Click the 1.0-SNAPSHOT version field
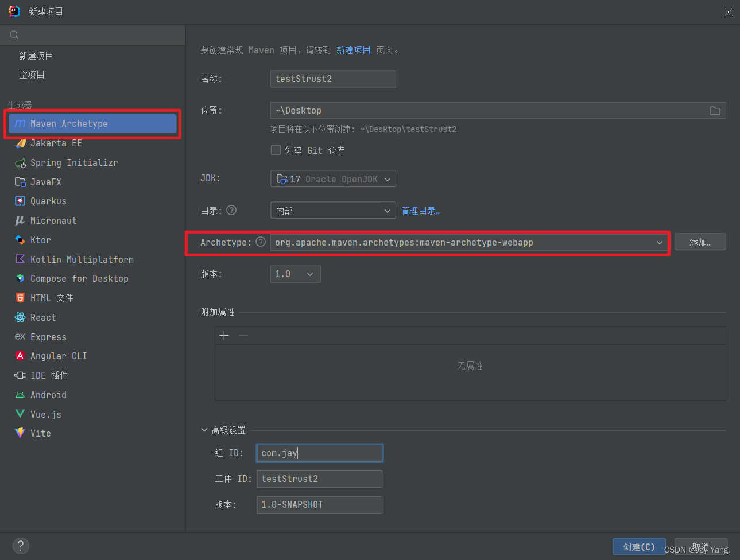740x560 pixels. pyautogui.click(x=319, y=505)
